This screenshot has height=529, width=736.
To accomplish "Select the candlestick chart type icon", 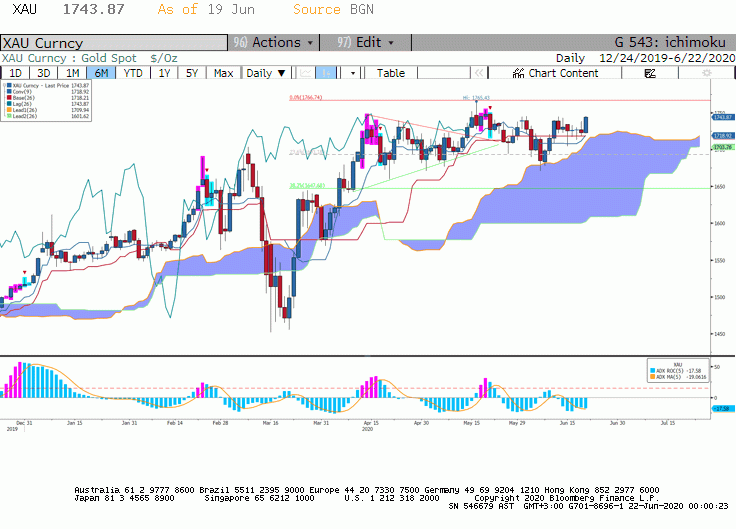I will 326,73.
